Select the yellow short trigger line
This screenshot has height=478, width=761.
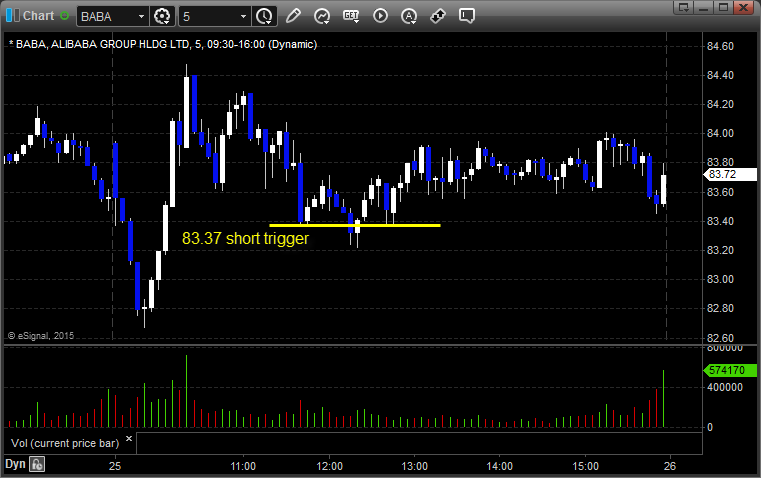(x=355, y=225)
